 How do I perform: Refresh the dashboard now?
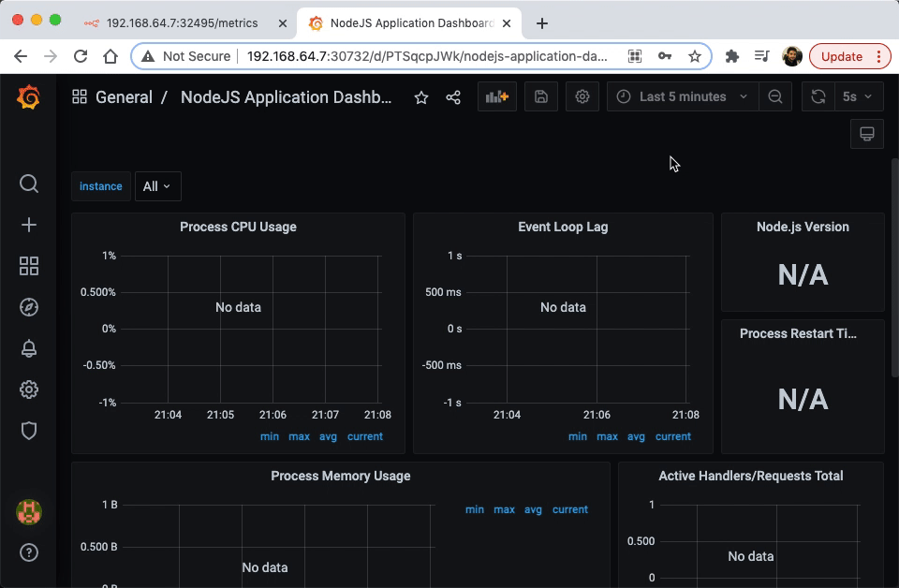(818, 96)
